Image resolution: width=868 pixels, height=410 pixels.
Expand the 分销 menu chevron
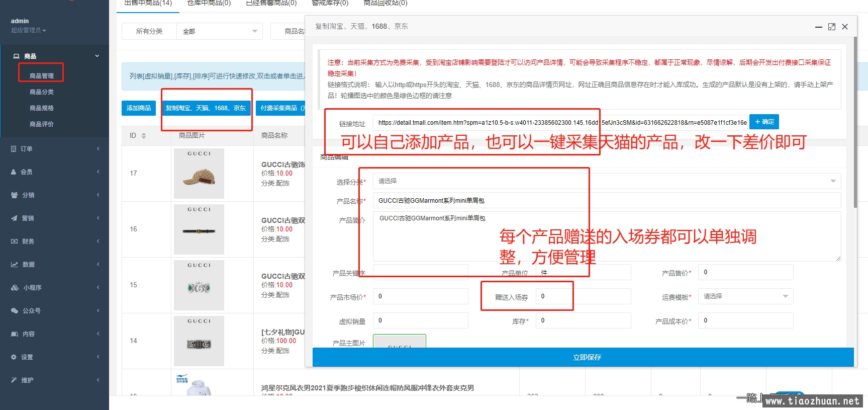tap(98, 195)
